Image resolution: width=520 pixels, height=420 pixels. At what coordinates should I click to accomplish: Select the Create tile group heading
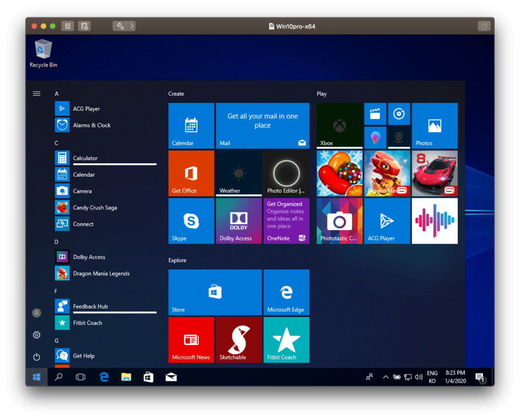176,93
